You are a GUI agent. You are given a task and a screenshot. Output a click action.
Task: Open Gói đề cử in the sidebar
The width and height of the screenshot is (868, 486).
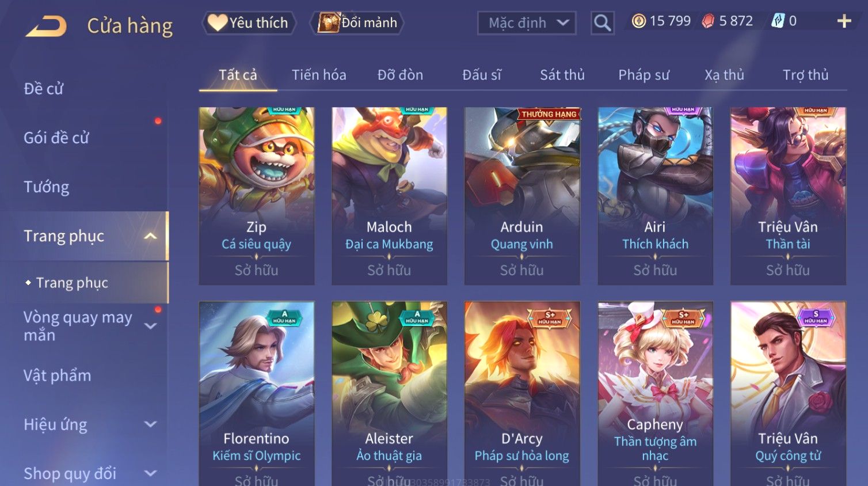tap(56, 138)
